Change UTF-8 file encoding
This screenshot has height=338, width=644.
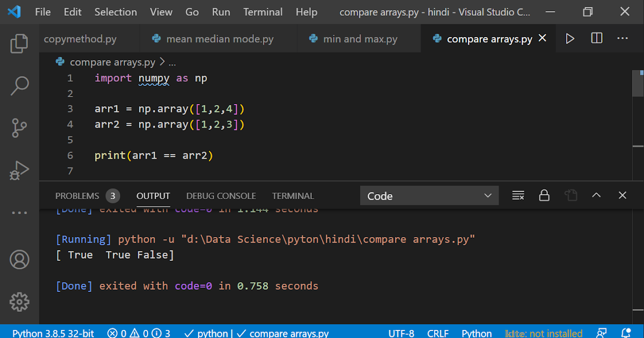click(x=401, y=333)
